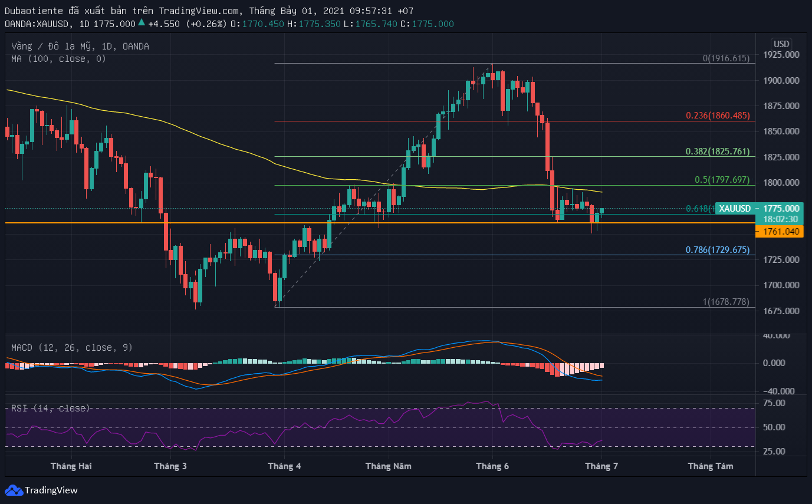
Task: Click the Tháng 7 time axis label
Action: click(601, 466)
